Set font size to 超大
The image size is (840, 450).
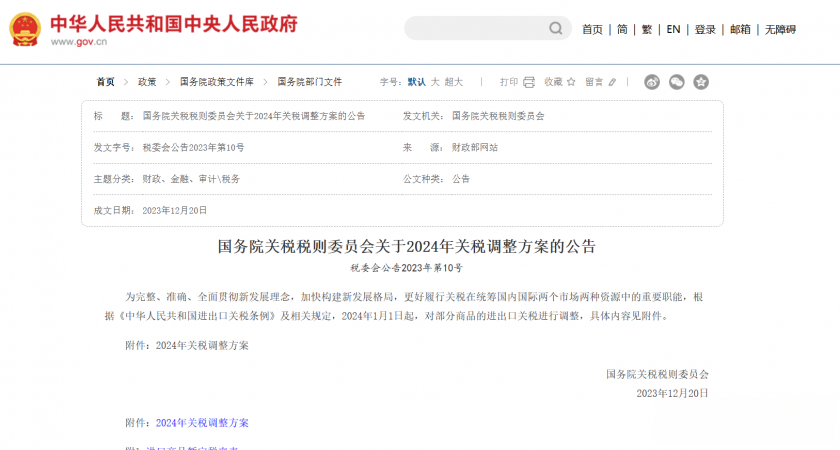tap(454, 82)
